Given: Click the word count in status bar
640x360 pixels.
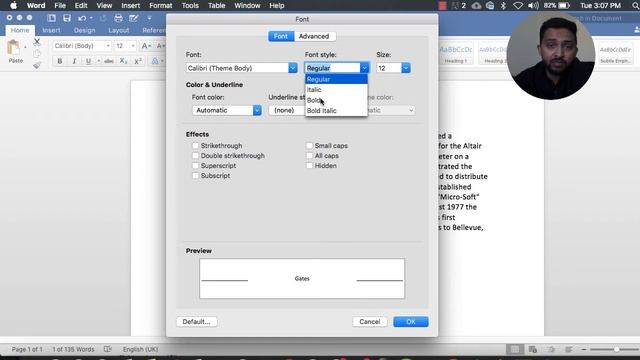Looking at the screenshot, I should coord(73,349).
